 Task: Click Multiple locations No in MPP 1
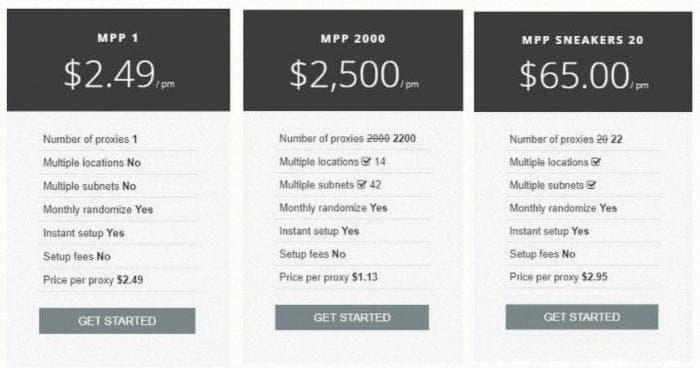[x=92, y=163]
